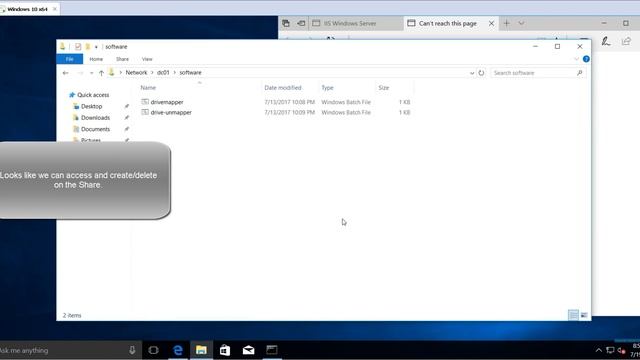Click the Edge Share icon
The width and height of the screenshot is (640, 360).
(x=626, y=41)
